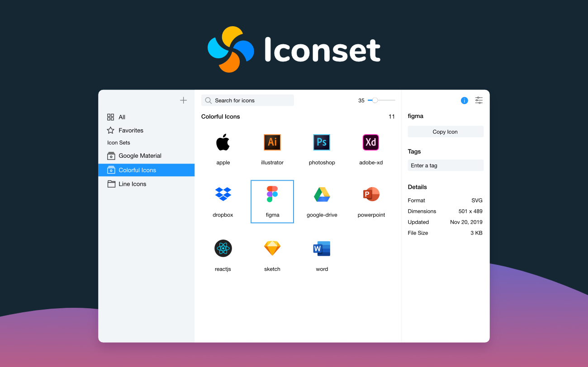Deselect the currently selected figma icon

(272, 194)
